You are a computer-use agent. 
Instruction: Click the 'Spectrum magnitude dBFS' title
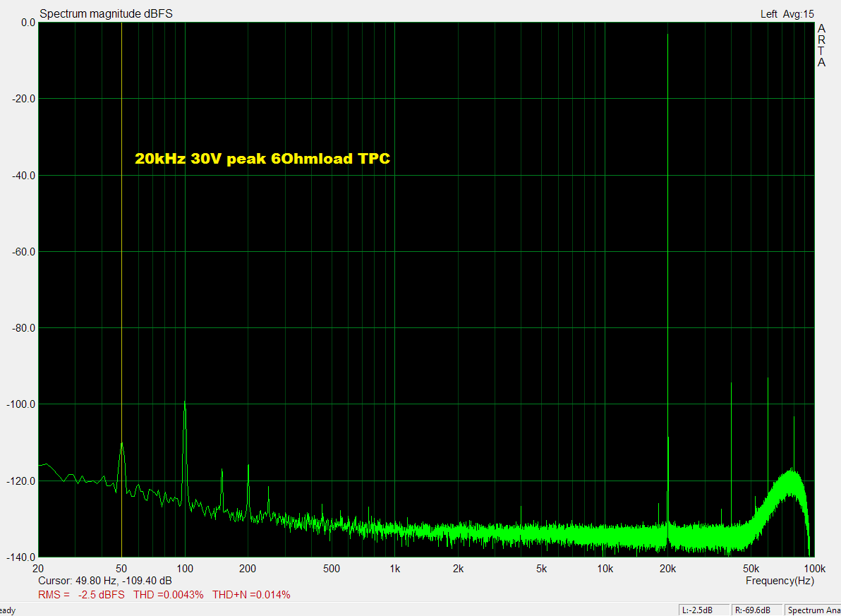pos(107,14)
